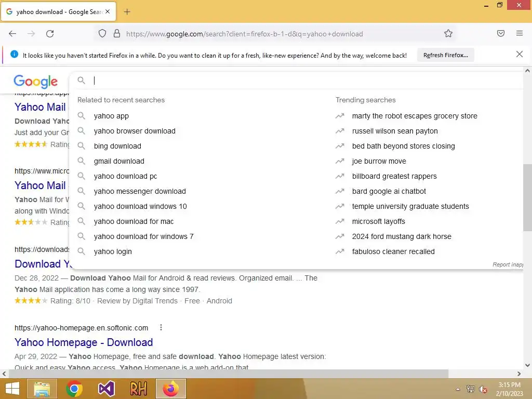Open trending search joe burrow move
Image resolution: width=532 pixels, height=399 pixels.
pos(379,161)
